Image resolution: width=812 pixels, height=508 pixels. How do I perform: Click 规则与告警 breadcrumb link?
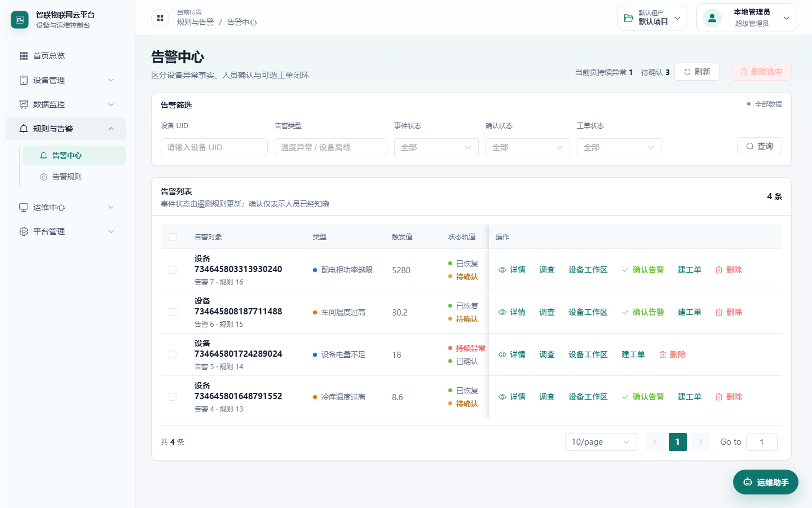point(195,22)
